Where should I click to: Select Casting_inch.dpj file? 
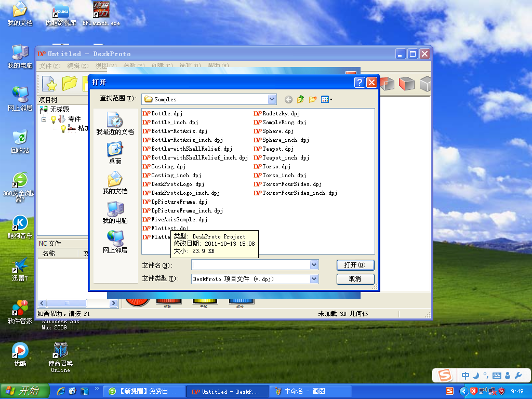pyautogui.click(x=172, y=175)
